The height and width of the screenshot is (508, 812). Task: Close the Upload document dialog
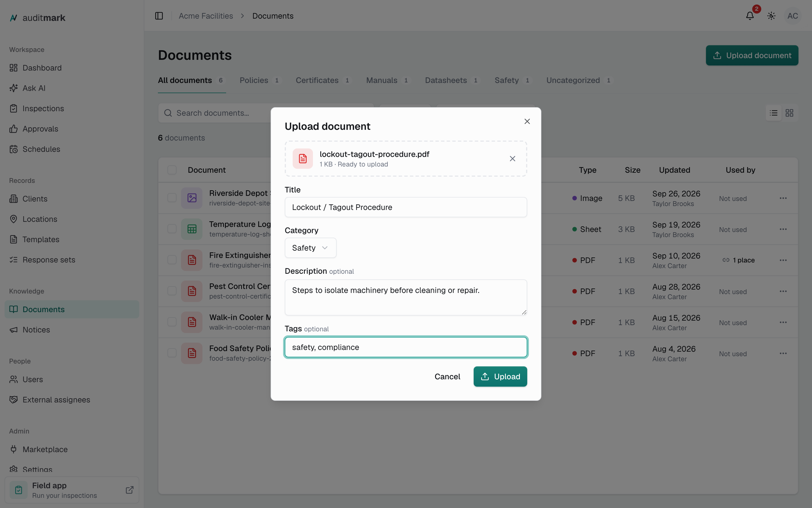(x=527, y=121)
